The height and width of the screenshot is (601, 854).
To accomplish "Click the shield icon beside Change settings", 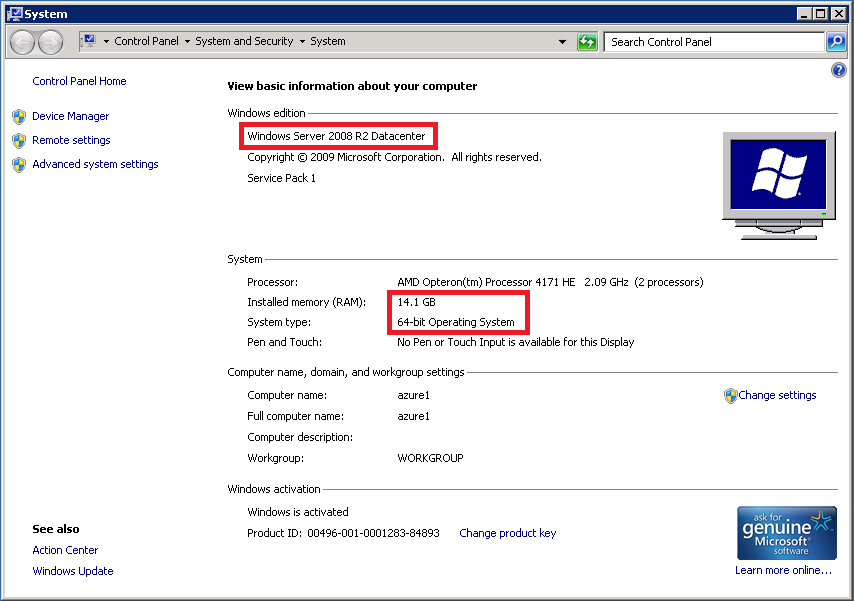I will pyautogui.click(x=730, y=396).
